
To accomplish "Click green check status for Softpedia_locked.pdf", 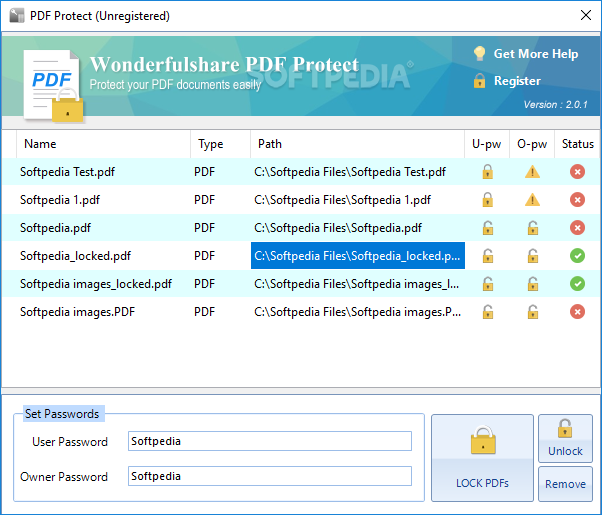I will (577, 256).
